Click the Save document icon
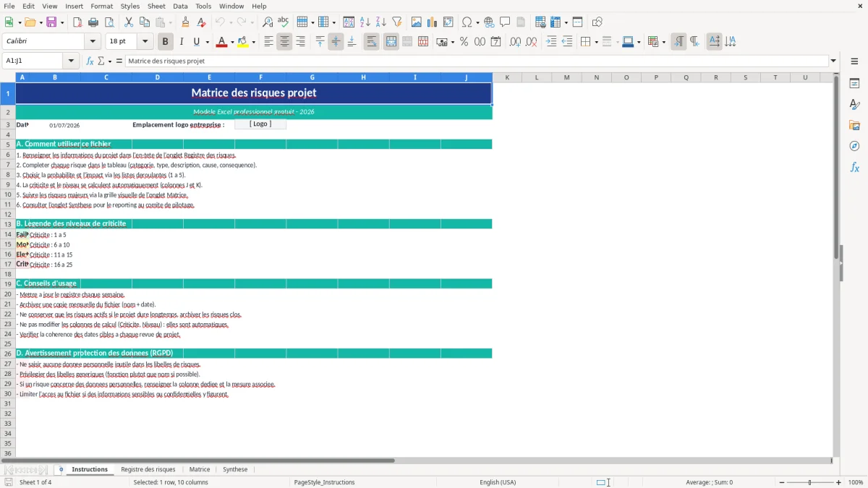This screenshot has width=868, height=488. click(x=51, y=22)
